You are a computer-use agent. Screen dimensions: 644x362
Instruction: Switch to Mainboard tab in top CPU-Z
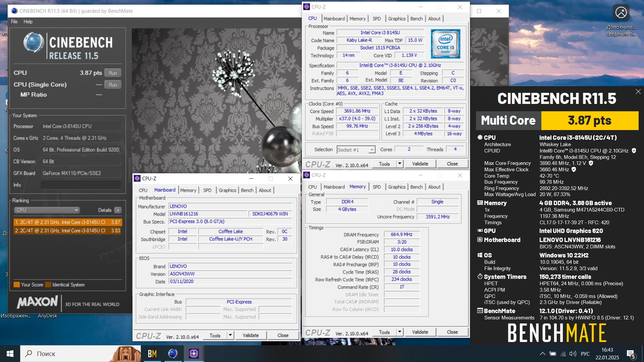[334, 19]
